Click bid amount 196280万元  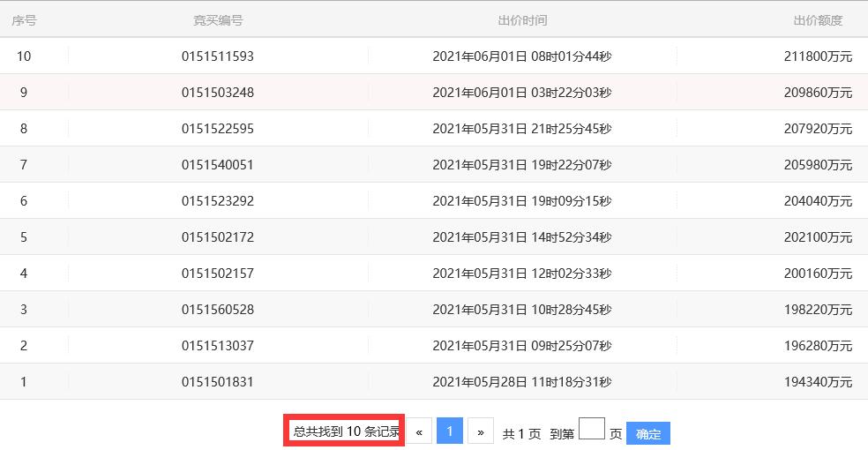pyautogui.click(x=818, y=345)
